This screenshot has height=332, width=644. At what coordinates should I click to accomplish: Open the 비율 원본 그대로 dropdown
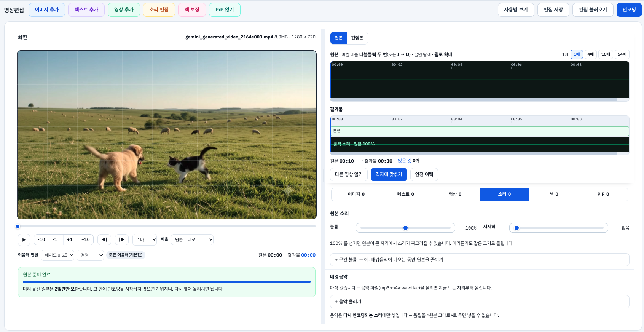click(x=192, y=240)
